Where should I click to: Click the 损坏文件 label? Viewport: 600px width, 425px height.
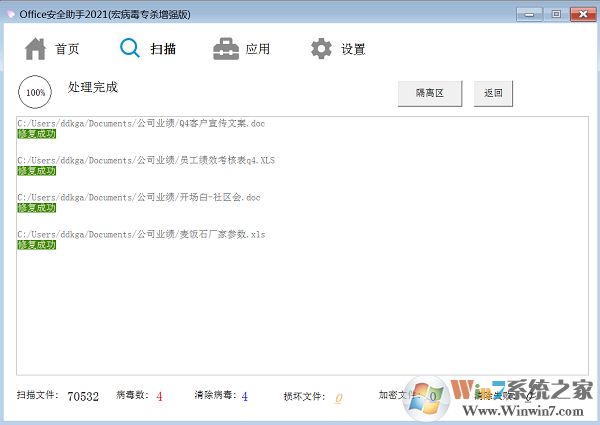click(304, 397)
